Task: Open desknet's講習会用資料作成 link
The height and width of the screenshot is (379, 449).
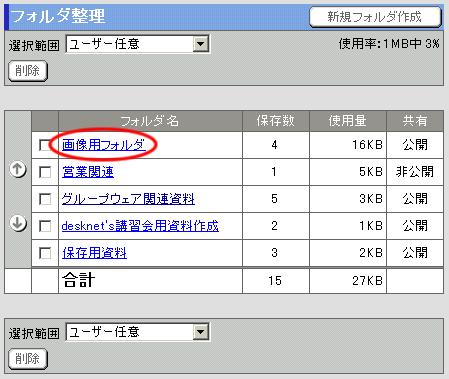Action: tap(140, 226)
